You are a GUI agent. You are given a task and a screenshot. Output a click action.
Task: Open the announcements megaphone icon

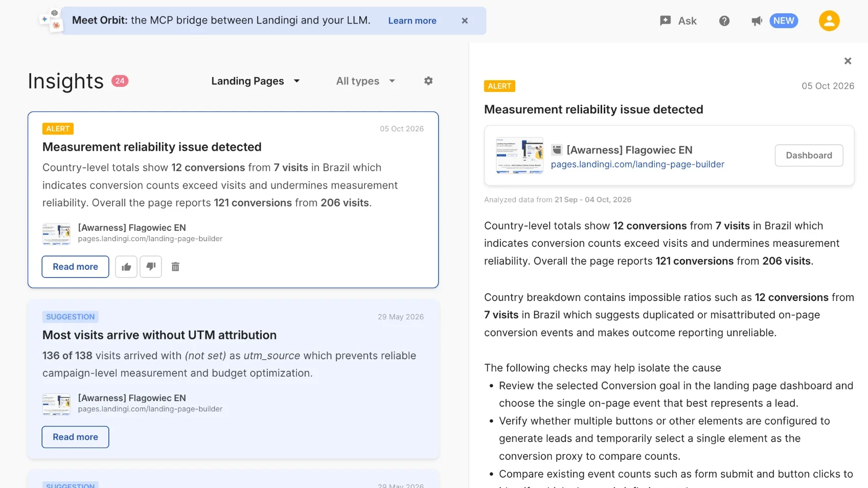tap(757, 21)
